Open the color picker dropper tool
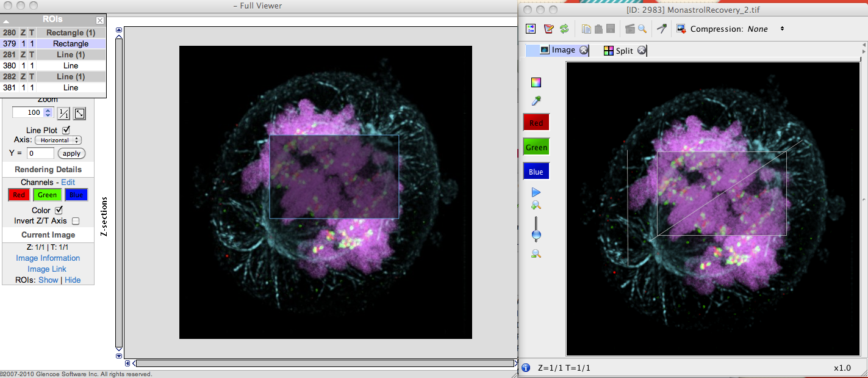Image resolution: width=868 pixels, height=378 pixels. pyautogui.click(x=536, y=101)
